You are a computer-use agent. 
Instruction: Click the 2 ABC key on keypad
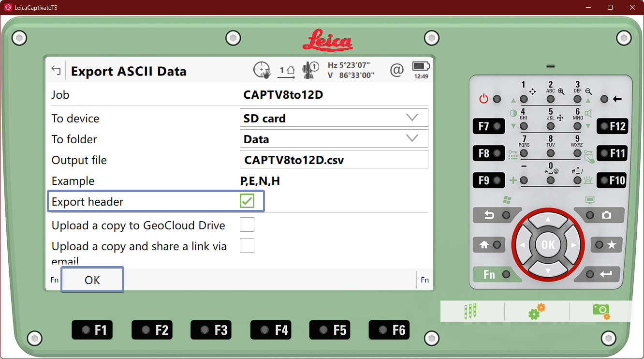click(x=551, y=99)
